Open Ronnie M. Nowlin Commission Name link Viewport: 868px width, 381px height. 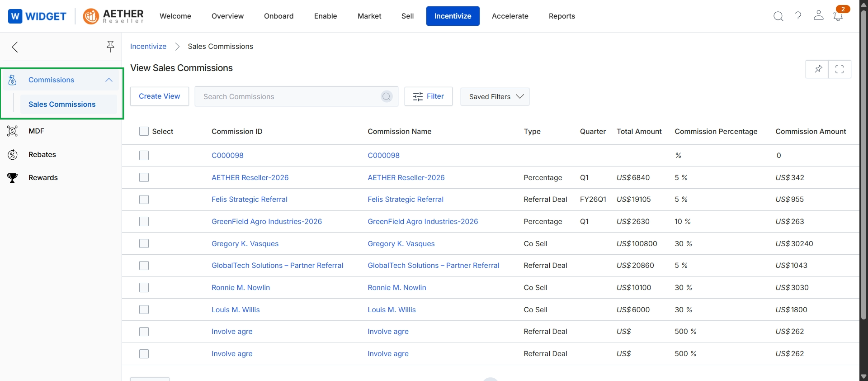pyautogui.click(x=397, y=287)
